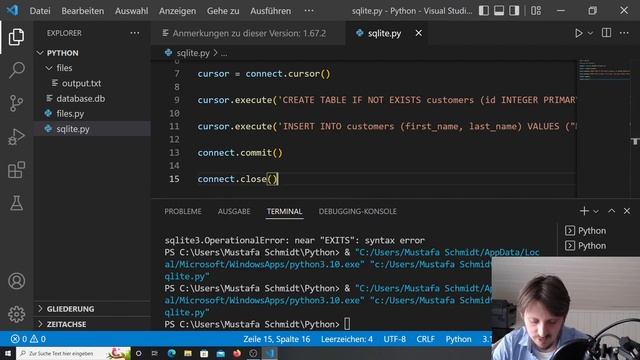Open the Explorer view in activity bar
The image size is (640, 360).
pyautogui.click(x=16, y=37)
